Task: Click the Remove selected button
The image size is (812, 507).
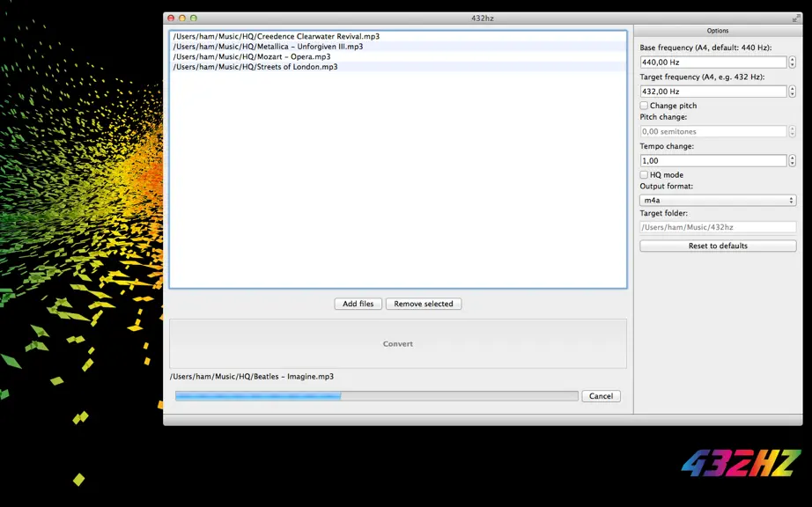Action: click(424, 304)
